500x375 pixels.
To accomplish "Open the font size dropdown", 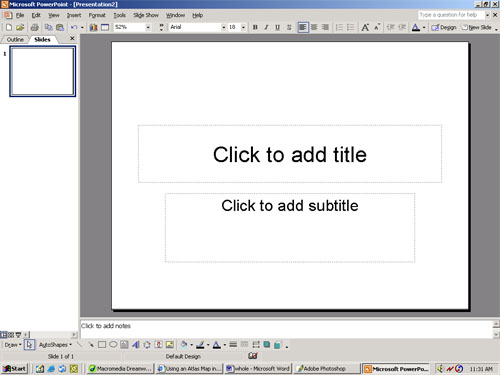I will tap(243, 27).
